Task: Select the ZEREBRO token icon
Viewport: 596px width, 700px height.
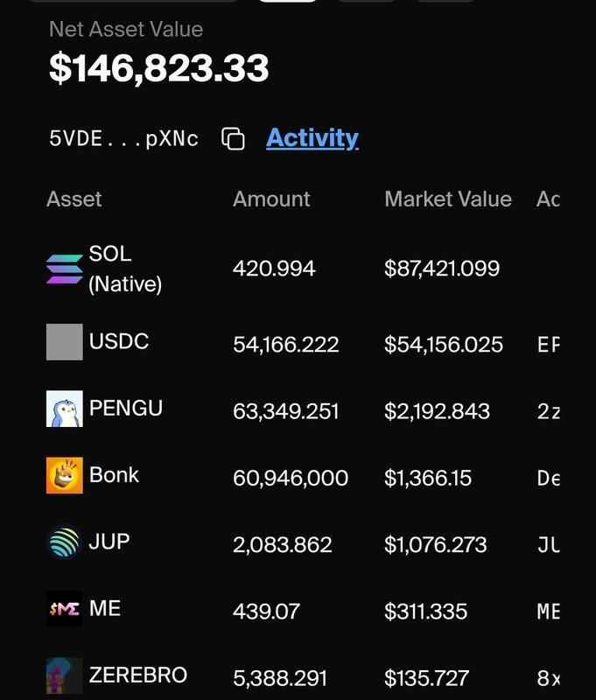Action: [x=65, y=675]
